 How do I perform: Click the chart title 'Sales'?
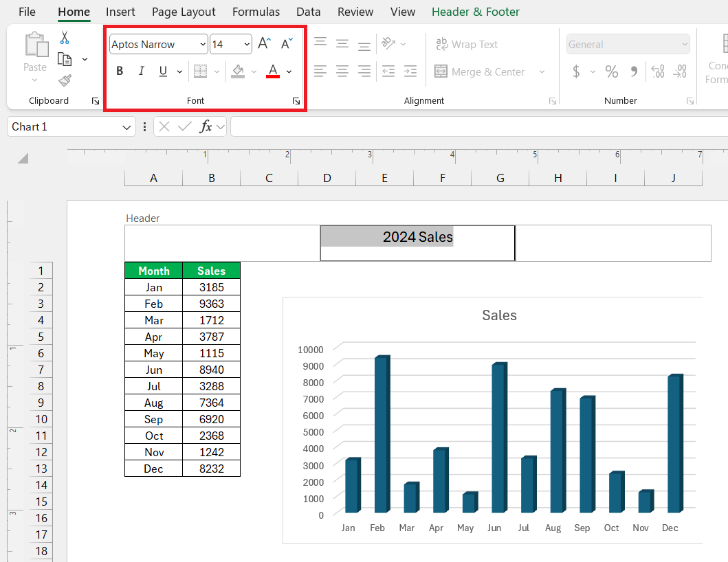[x=499, y=315]
